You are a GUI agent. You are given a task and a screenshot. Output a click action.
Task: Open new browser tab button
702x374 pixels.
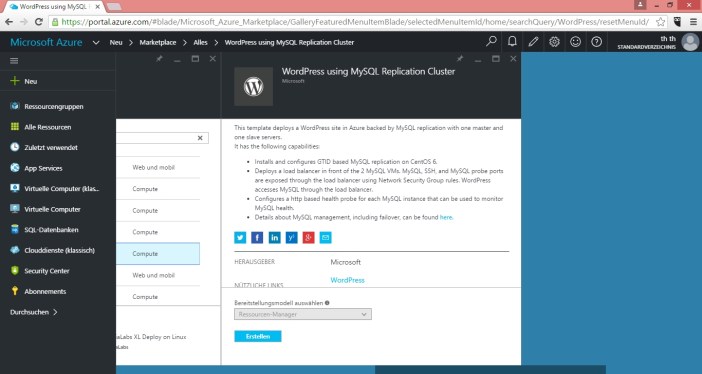(114, 7)
